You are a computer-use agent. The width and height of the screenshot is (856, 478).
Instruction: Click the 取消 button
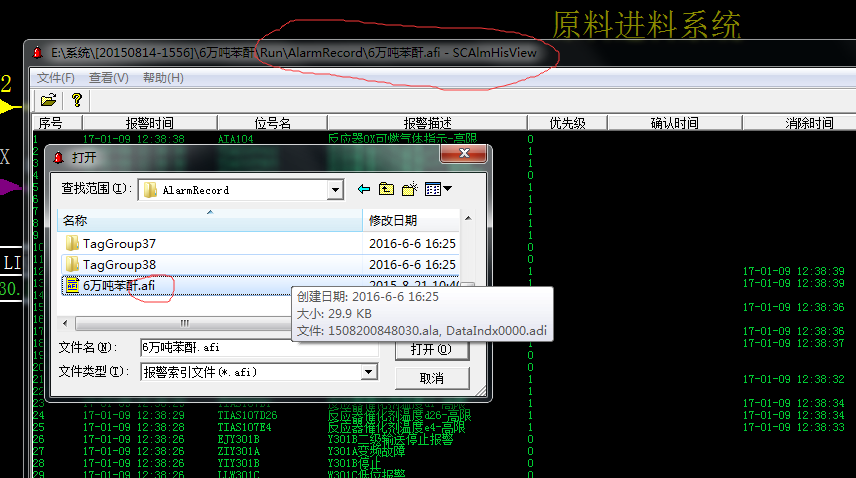[x=431, y=378]
